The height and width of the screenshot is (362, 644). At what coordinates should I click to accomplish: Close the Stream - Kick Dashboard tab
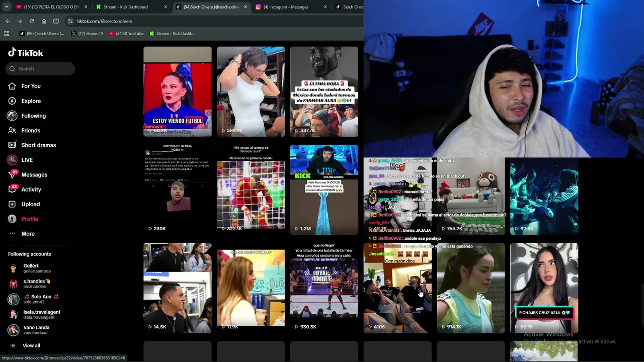(166, 7)
